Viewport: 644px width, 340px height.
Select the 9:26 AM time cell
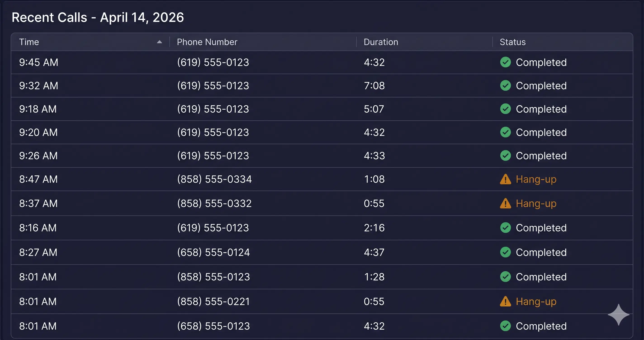click(x=38, y=156)
